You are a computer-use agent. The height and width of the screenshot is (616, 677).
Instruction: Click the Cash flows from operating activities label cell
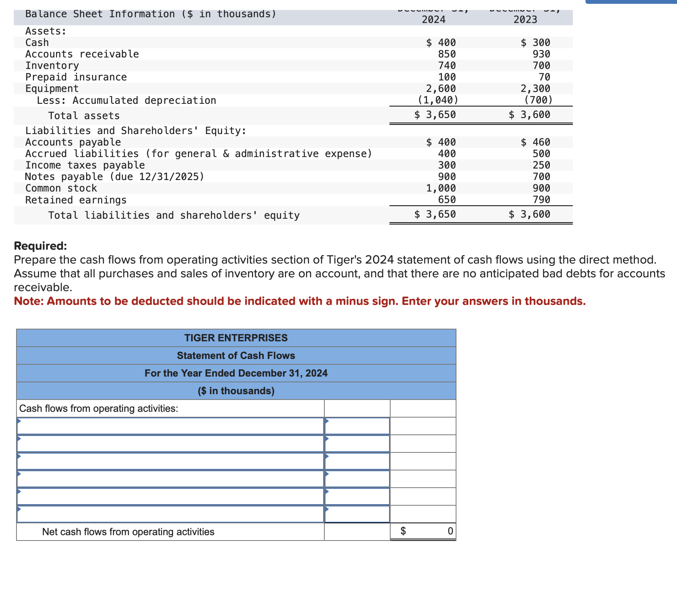click(100, 408)
